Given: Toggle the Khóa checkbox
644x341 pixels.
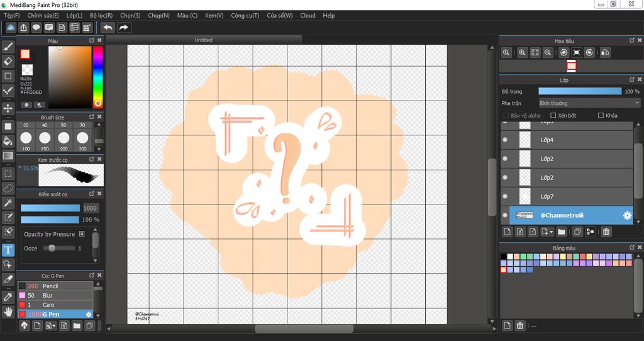Looking at the screenshot, I should click(601, 115).
